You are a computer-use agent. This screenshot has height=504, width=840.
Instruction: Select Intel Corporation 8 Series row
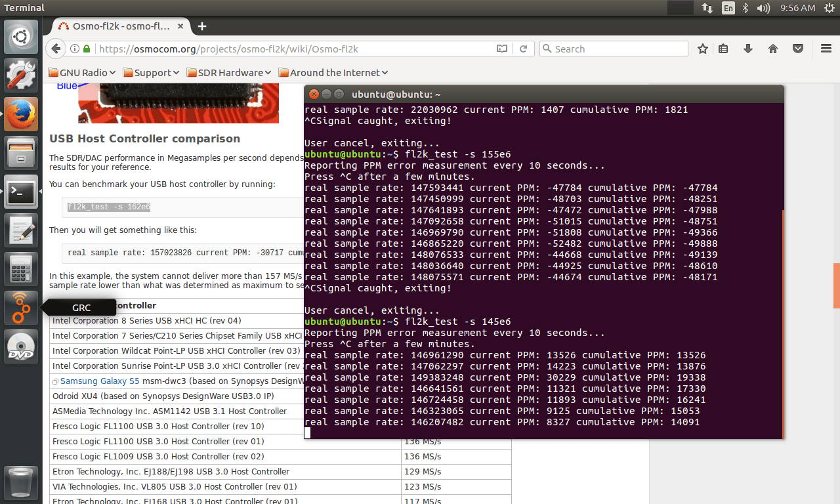177,321
